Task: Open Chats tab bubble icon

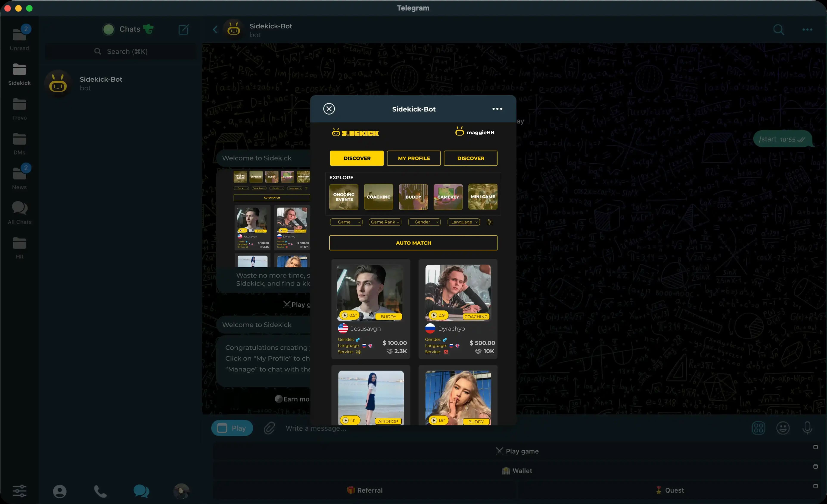Action: click(x=141, y=491)
